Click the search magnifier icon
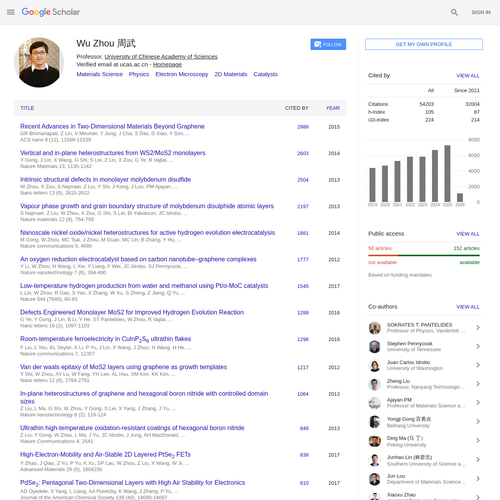 coord(454,12)
